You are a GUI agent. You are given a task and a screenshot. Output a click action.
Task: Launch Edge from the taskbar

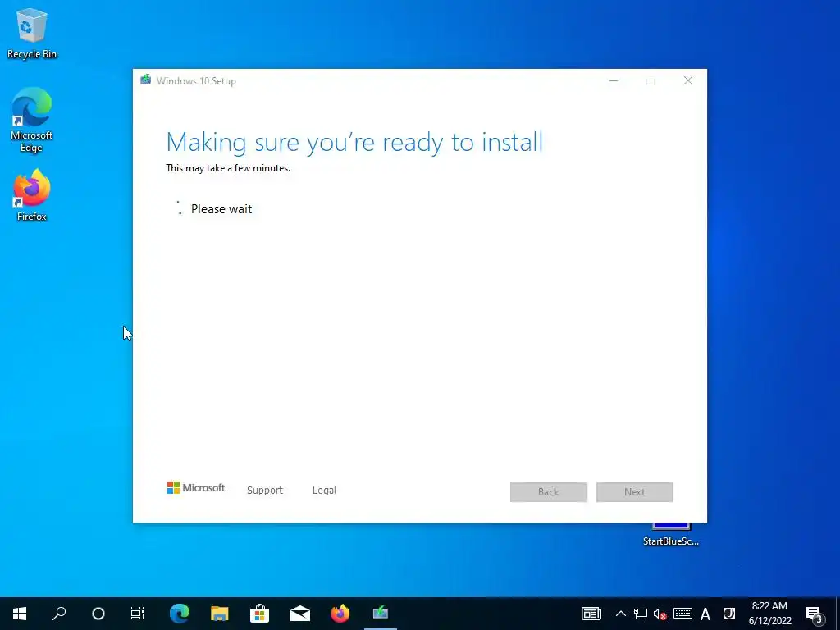click(180, 614)
